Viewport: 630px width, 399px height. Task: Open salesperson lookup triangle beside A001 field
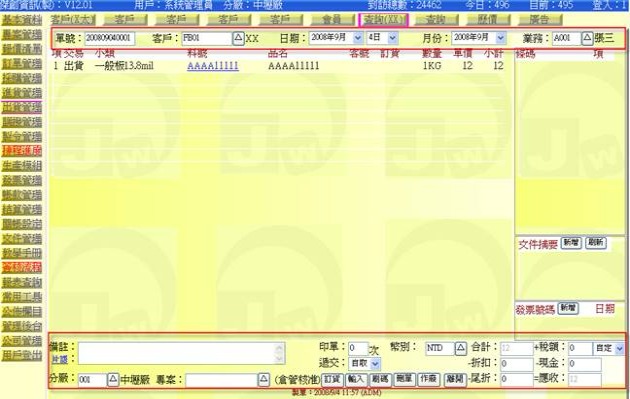coord(587,38)
